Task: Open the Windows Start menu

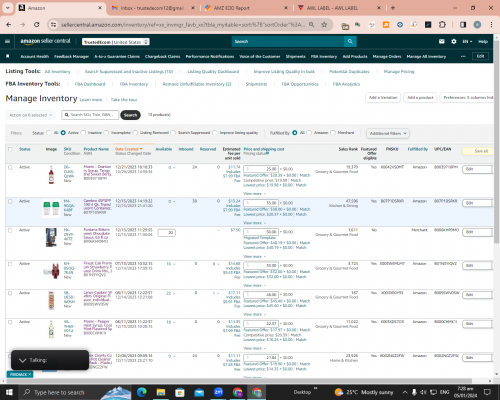Action: [9, 392]
